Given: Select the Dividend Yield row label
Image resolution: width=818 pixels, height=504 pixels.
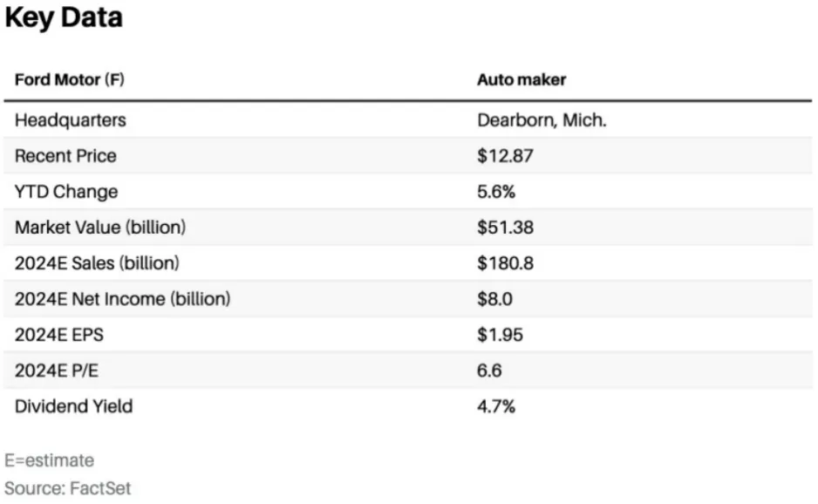Looking at the screenshot, I should (x=73, y=406).
